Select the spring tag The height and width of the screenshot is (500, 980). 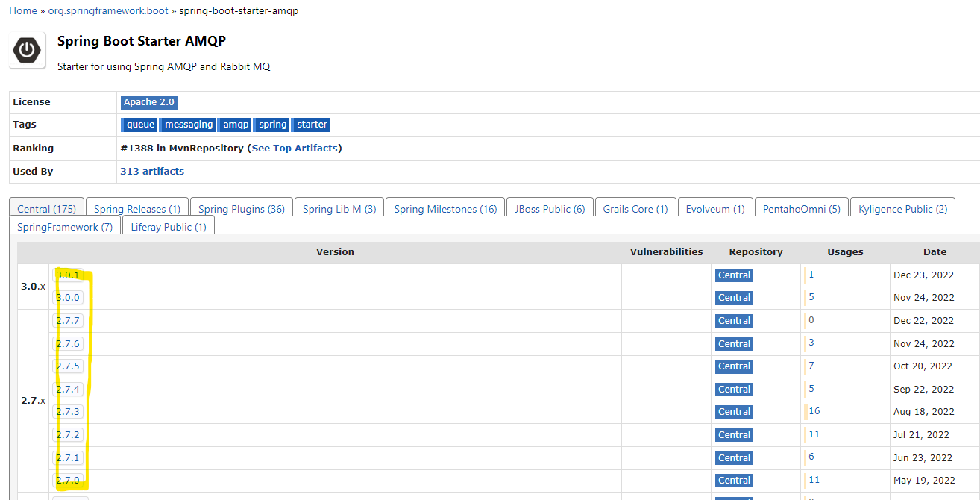click(272, 125)
